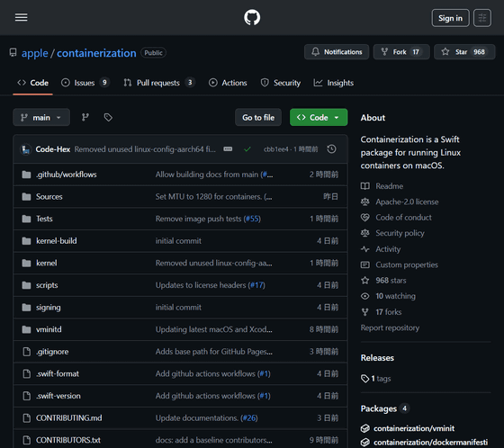Click the GitHub Octocat logo
Image resolution: width=504 pixels, height=448 pixels.
[x=252, y=17]
